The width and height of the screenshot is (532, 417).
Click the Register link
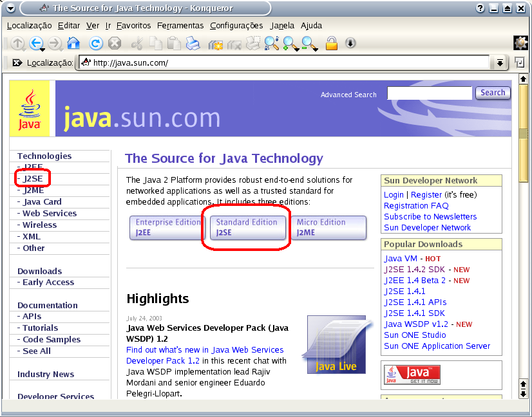pyautogui.click(x=426, y=195)
